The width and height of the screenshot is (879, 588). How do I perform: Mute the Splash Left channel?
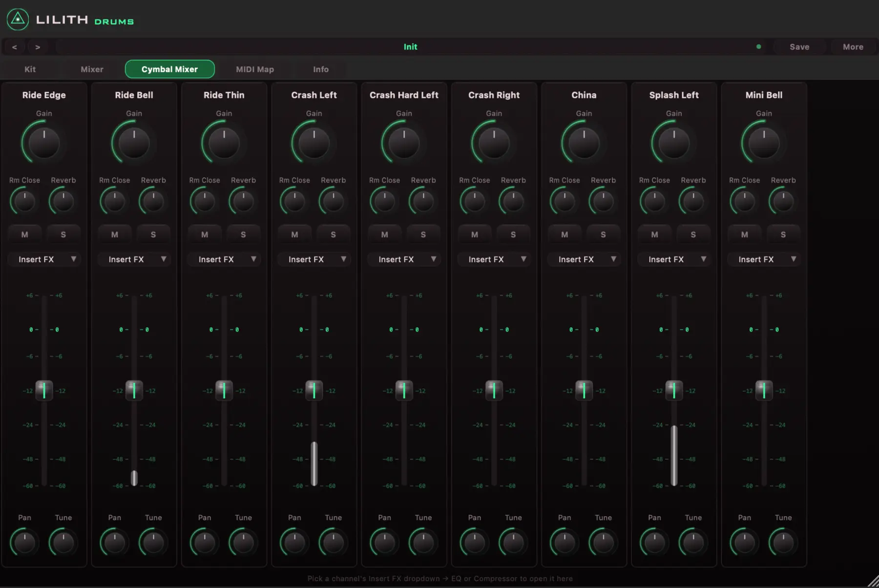[654, 234]
